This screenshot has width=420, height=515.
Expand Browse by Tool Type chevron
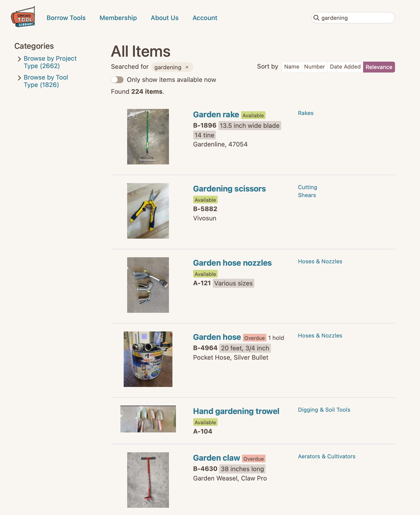point(19,78)
